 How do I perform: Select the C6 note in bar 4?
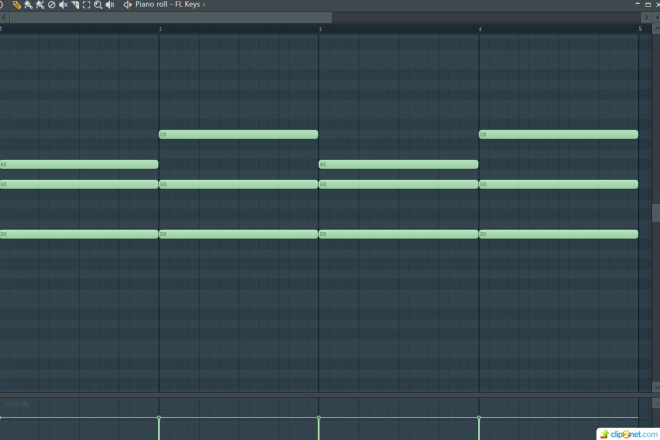click(558, 134)
